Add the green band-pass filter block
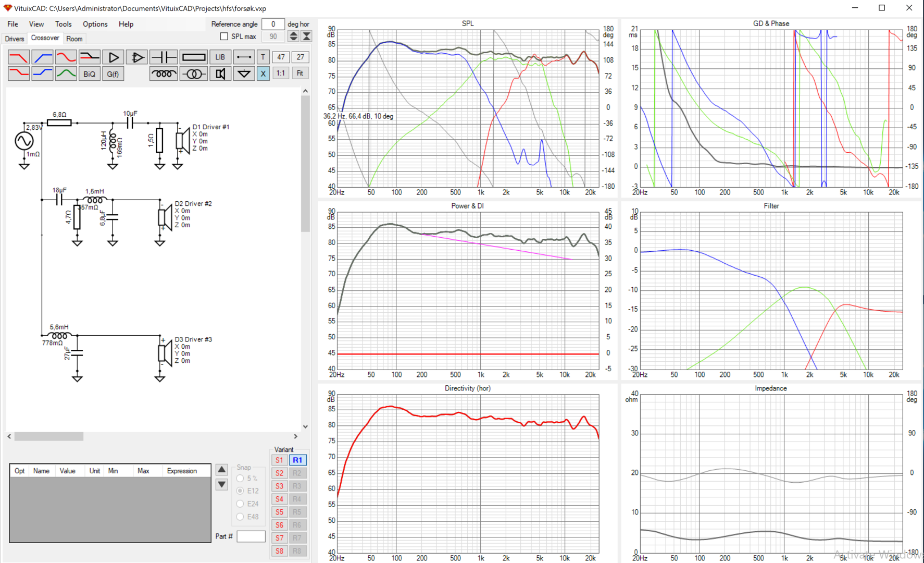 [x=66, y=74]
